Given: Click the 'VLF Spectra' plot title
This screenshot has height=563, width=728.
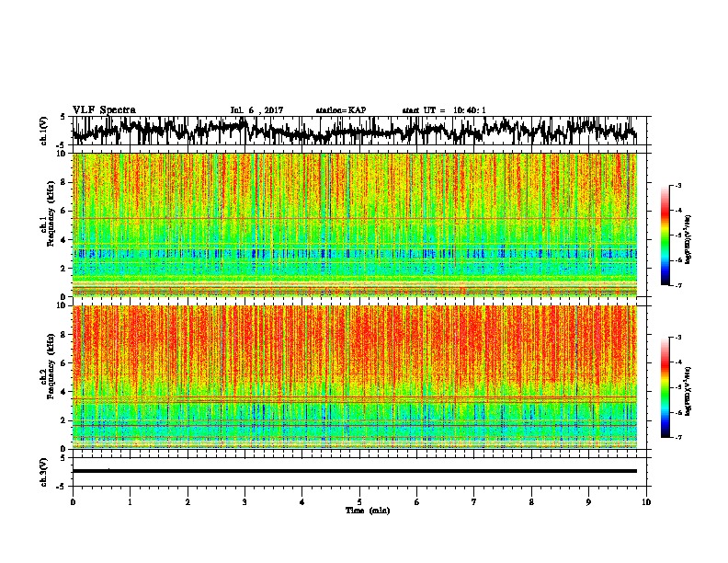Looking at the screenshot, I should 104,110.
